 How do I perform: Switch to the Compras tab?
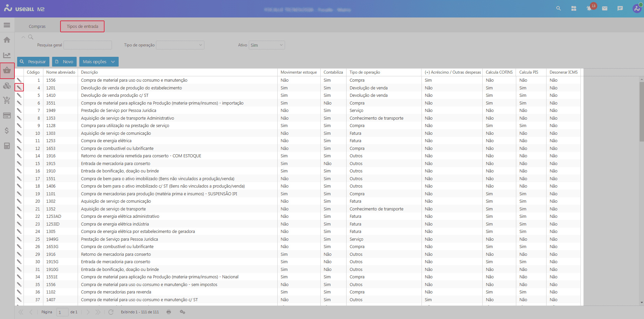pos(37,26)
